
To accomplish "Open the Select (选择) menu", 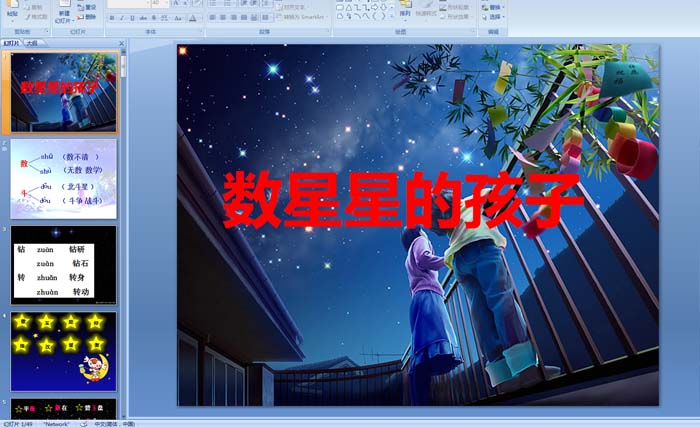I will [x=492, y=17].
